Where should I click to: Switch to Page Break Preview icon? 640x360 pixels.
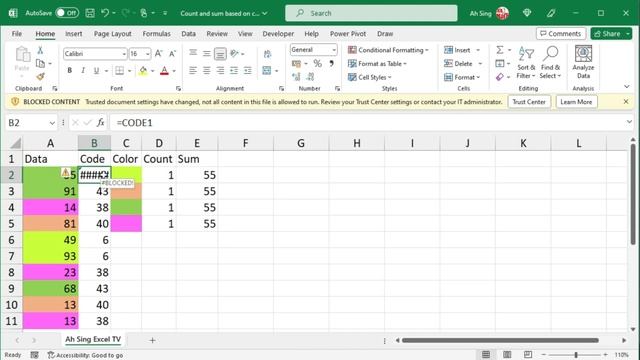[x=528, y=354]
